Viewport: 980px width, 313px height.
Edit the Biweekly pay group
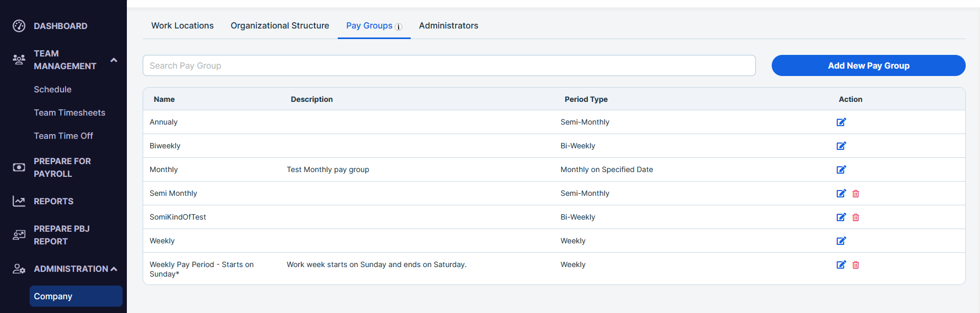pos(841,146)
